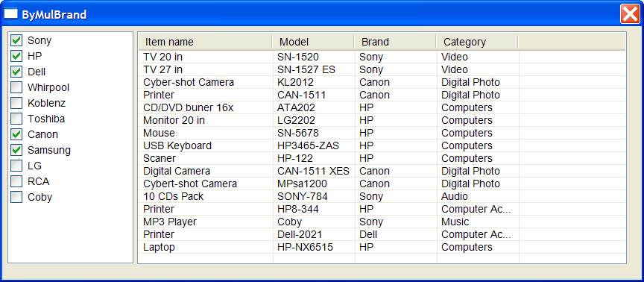The width and height of the screenshot is (644, 282).
Task: Select the Cybert-shot Camera row
Action: pos(382,184)
